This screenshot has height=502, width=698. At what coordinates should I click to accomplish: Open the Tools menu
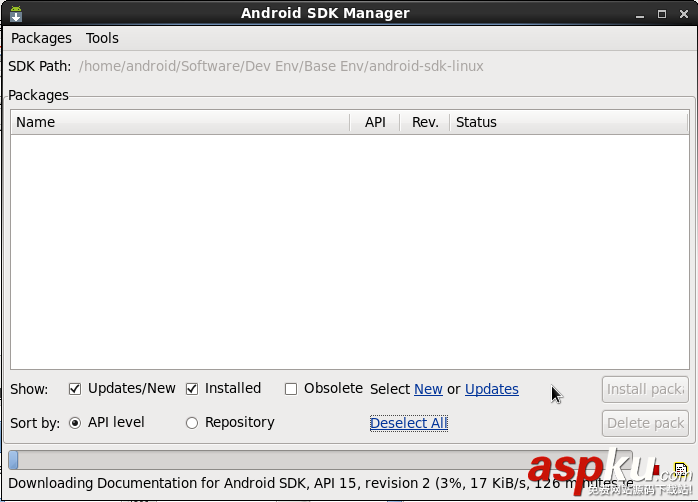pos(102,38)
